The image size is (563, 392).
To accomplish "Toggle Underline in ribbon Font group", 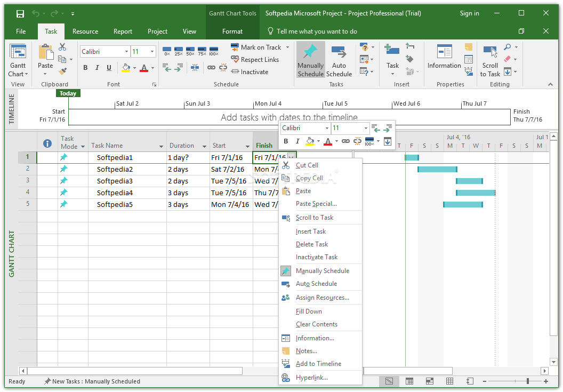I will pyautogui.click(x=109, y=68).
